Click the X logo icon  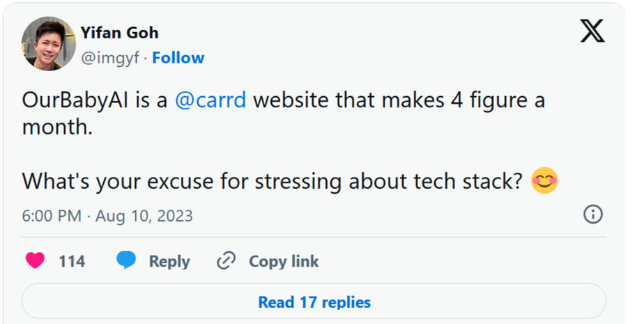(x=592, y=31)
